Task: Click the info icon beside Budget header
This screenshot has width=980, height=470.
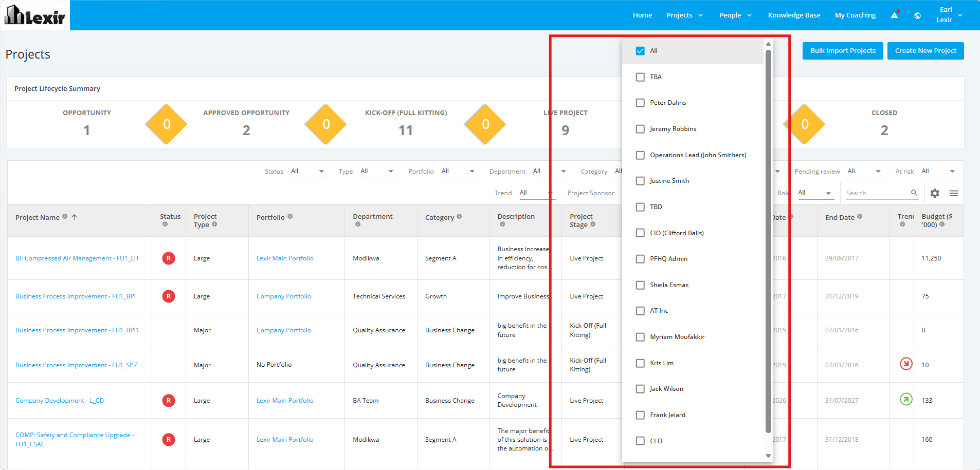Action: (x=942, y=224)
